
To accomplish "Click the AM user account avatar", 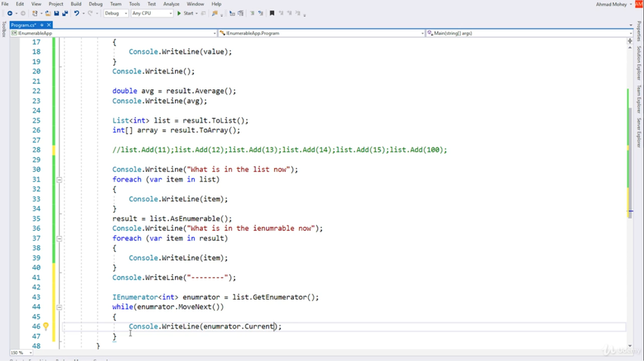I will 639,4.
